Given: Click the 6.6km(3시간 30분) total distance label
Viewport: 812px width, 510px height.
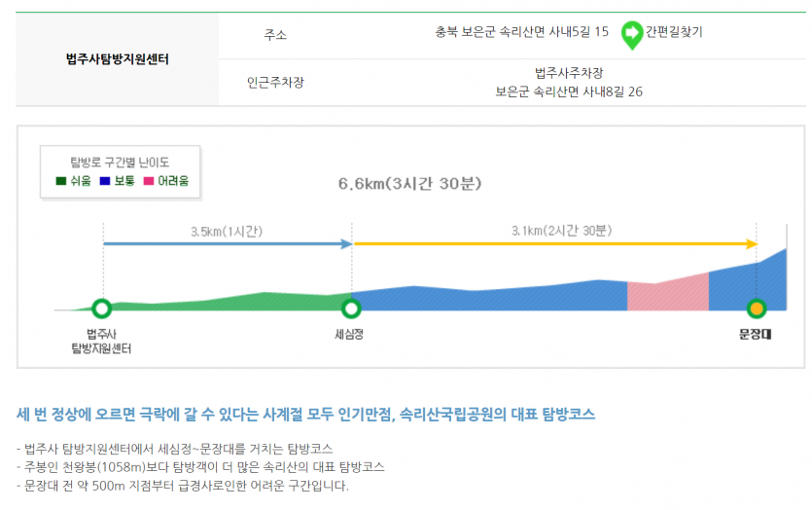Looking at the screenshot, I should pyautogui.click(x=409, y=184).
